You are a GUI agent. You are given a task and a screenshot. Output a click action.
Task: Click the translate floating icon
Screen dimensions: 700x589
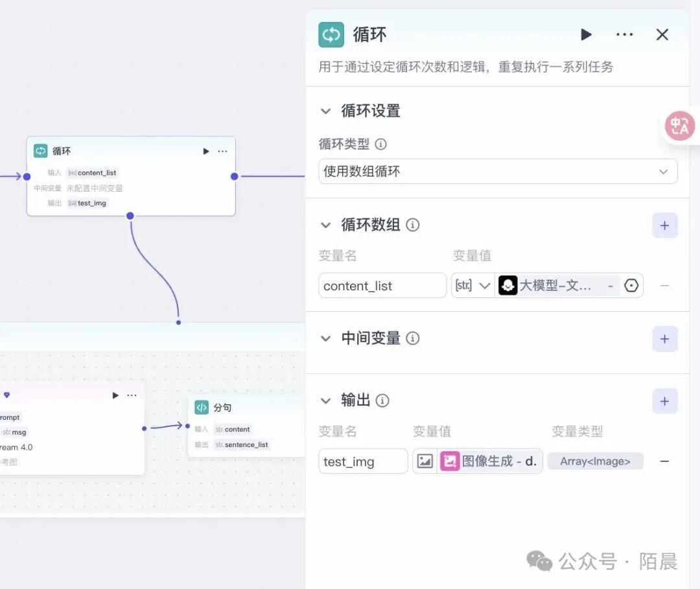680,126
